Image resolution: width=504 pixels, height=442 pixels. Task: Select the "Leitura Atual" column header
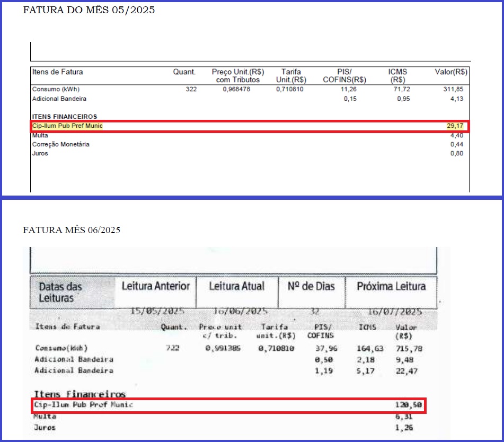click(x=236, y=286)
